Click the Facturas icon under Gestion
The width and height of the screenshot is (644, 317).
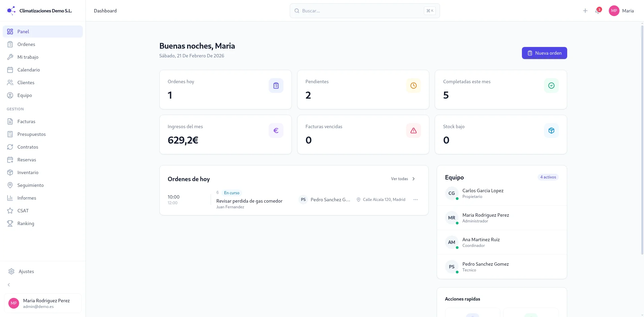point(10,121)
